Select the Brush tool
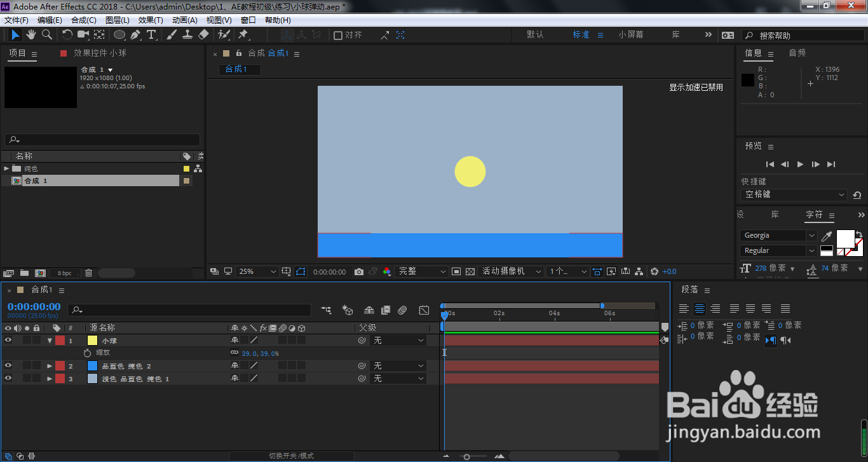 (x=172, y=35)
